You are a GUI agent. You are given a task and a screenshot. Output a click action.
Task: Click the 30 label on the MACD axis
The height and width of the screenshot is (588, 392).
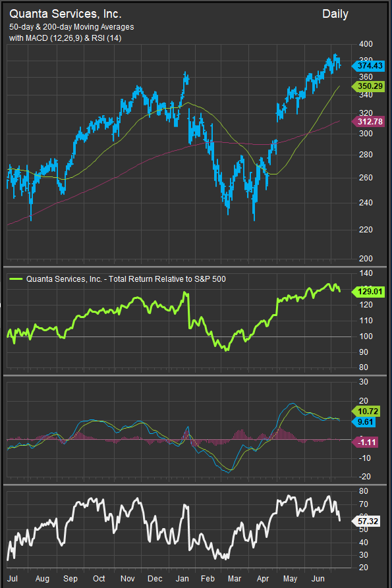(x=364, y=382)
